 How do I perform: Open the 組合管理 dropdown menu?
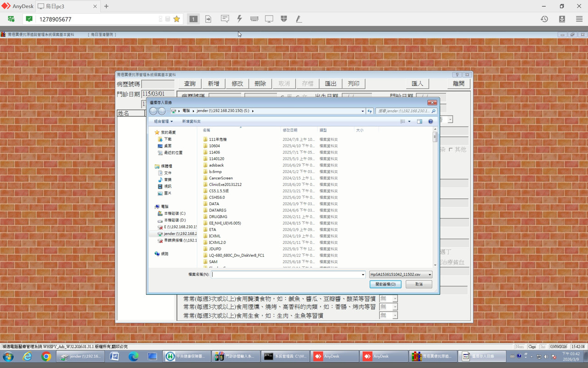click(164, 121)
